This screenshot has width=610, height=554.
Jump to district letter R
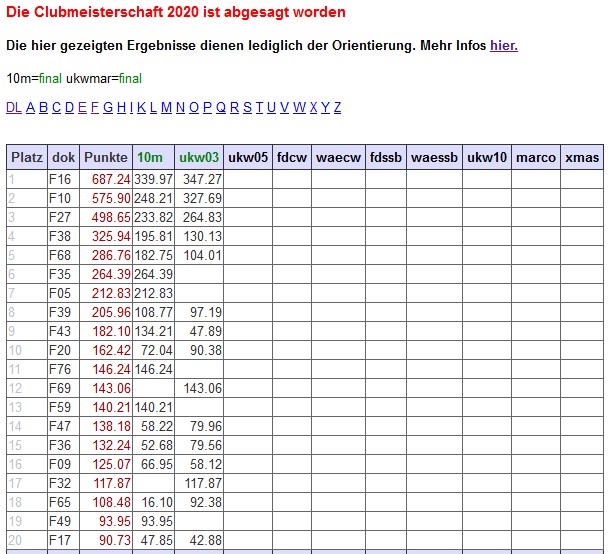[234, 107]
